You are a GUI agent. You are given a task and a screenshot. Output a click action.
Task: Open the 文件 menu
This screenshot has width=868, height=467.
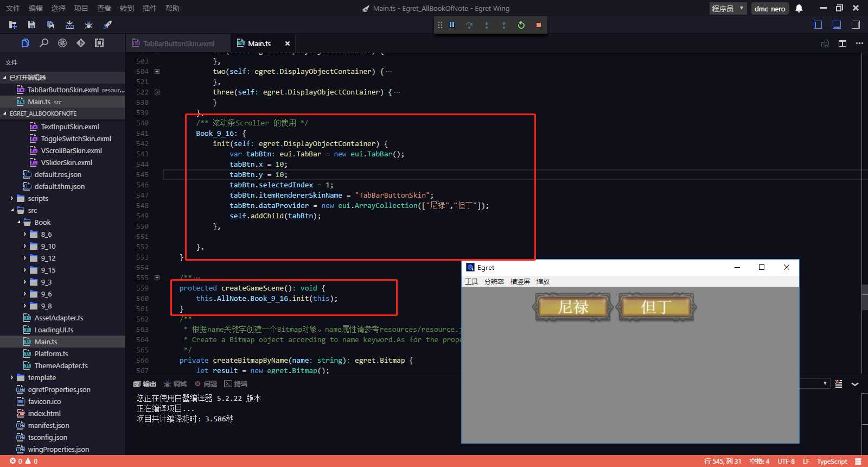coord(13,8)
